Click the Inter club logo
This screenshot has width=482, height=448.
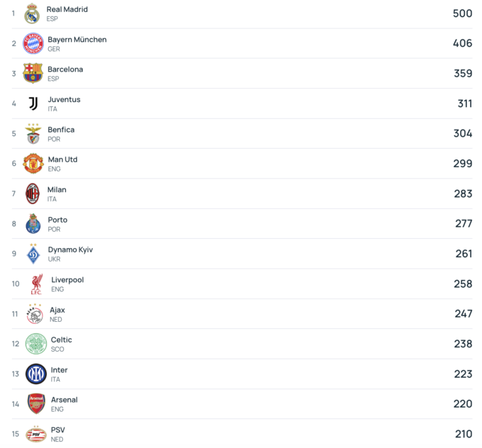(36, 374)
